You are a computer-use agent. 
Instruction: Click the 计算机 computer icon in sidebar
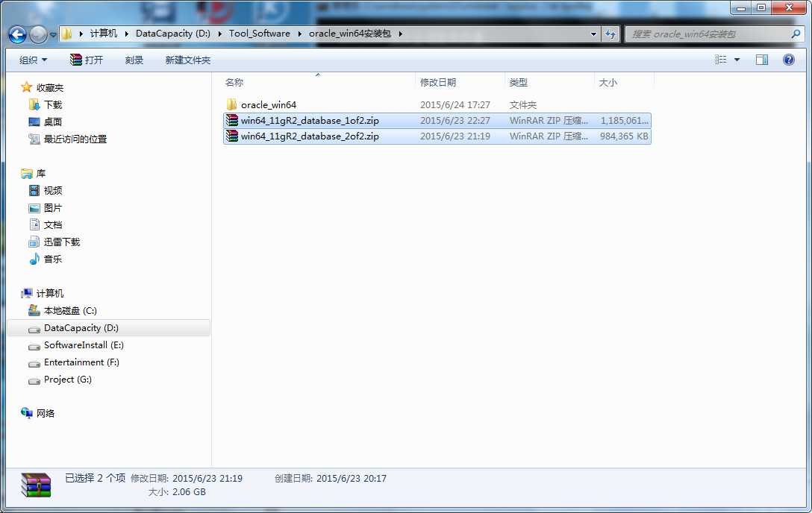pos(26,293)
